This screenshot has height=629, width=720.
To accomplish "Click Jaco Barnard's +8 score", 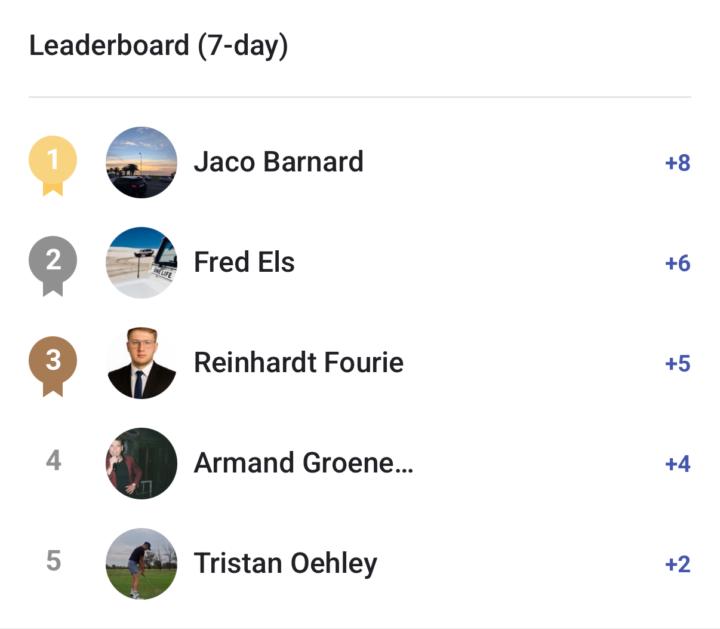I will pos(677,163).
